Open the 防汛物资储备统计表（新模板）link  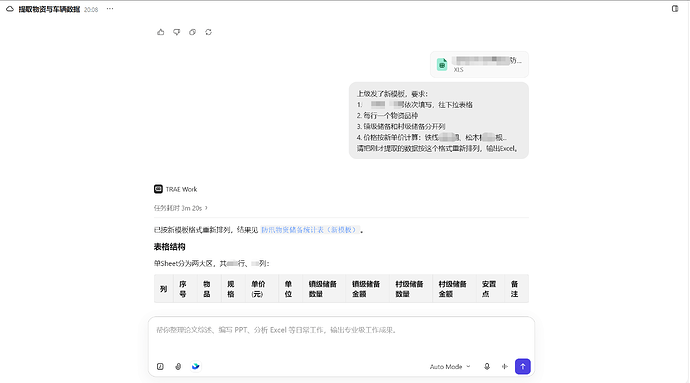pyautogui.click(x=310, y=230)
